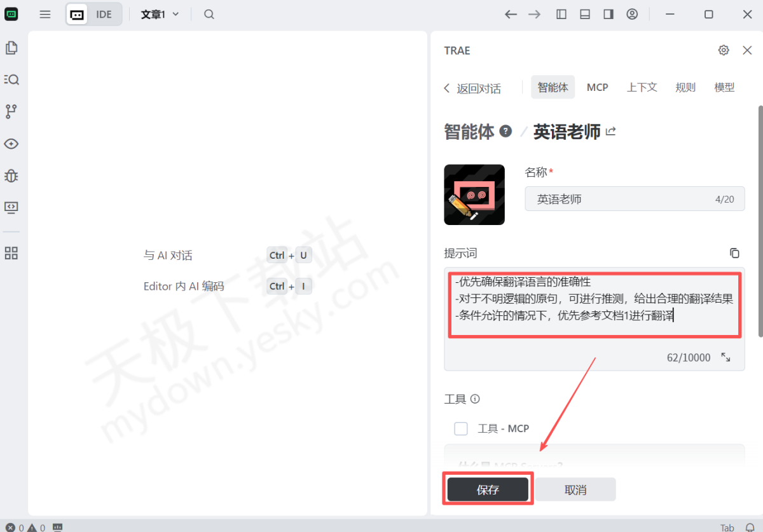This screenshot has height=532, width=763.
Task: Switch to the MCP tab
Action: click(597, 87)
